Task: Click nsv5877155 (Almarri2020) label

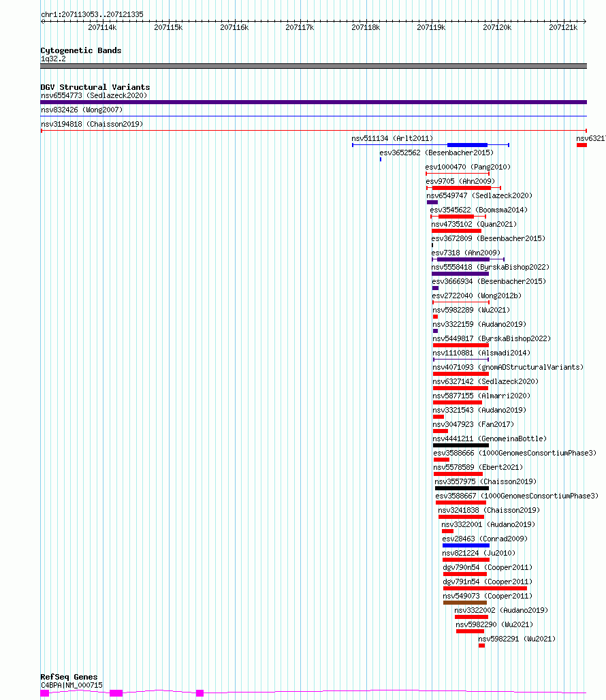Action: (x=481, y=396)
